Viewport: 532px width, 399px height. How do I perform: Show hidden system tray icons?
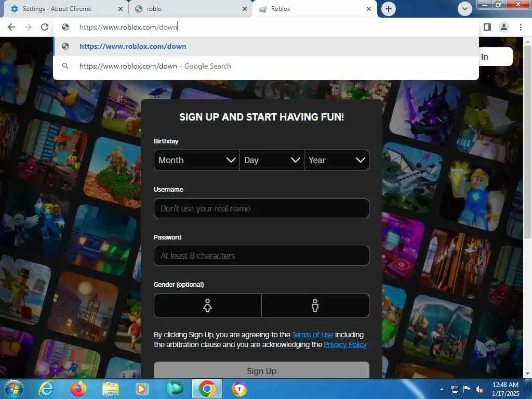click(x=442, y=389)
